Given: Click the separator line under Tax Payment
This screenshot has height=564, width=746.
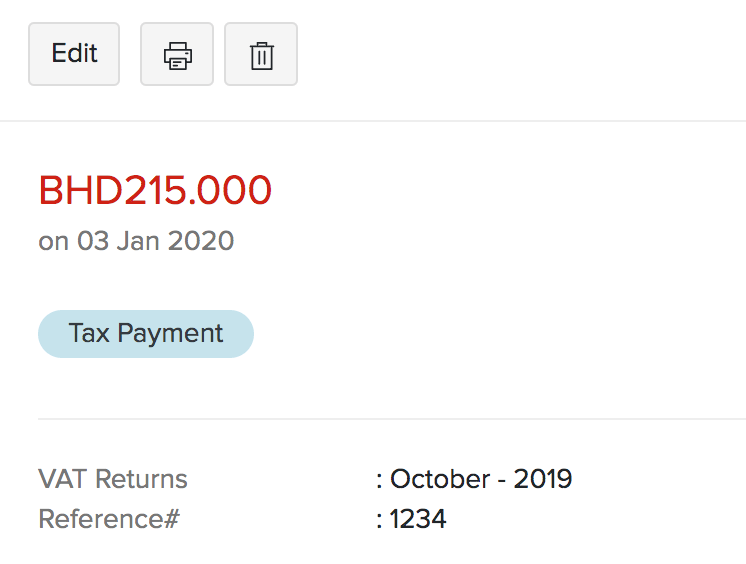Looking at the screenshot, I should [x=390, y=418].
